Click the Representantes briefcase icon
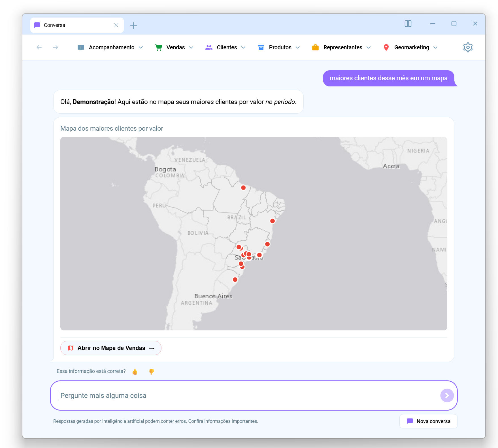 (315, 47)
